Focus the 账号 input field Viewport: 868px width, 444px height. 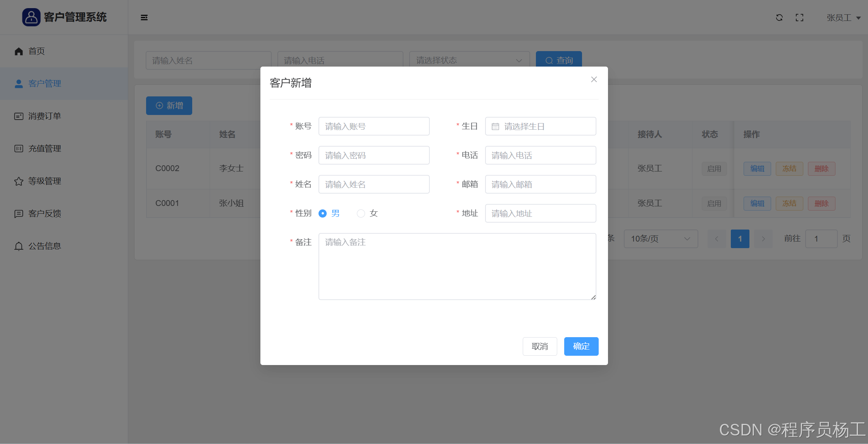pyautogui.click(x=374, y=127)
